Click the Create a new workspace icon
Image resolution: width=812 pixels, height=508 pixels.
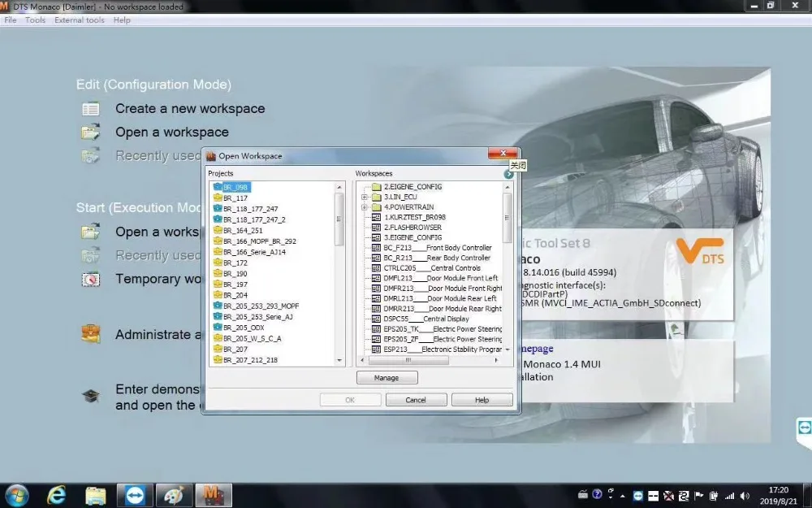click(x=91, y=109)
